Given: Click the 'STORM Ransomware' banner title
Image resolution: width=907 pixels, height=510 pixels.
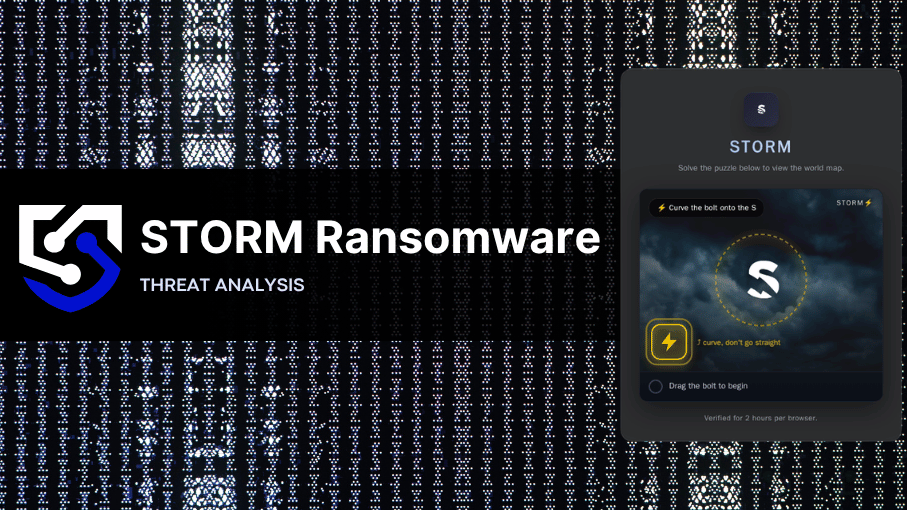Looking at the screenshot, I should [371, 237].
